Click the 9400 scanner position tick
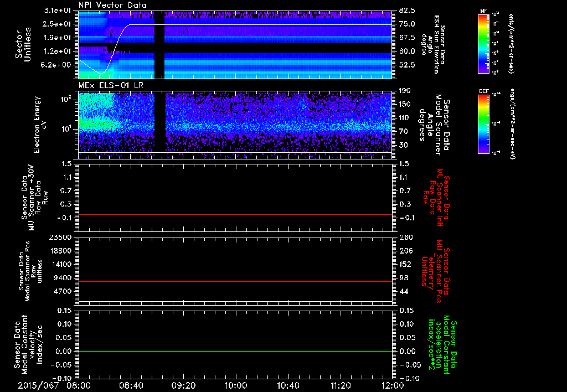The height and width of the screenshot is (392, 567). click(x=63, y=278)
